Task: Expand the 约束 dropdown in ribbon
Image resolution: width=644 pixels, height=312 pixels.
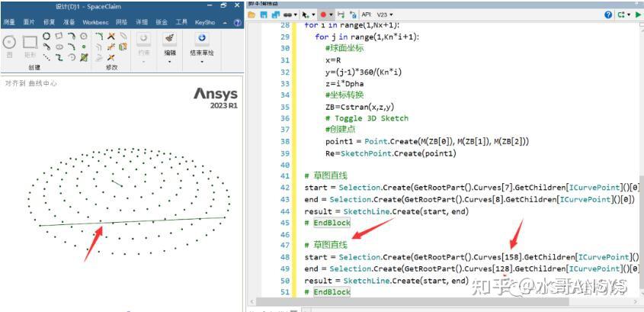Action: pyautogui.click(x=143, y=62)
